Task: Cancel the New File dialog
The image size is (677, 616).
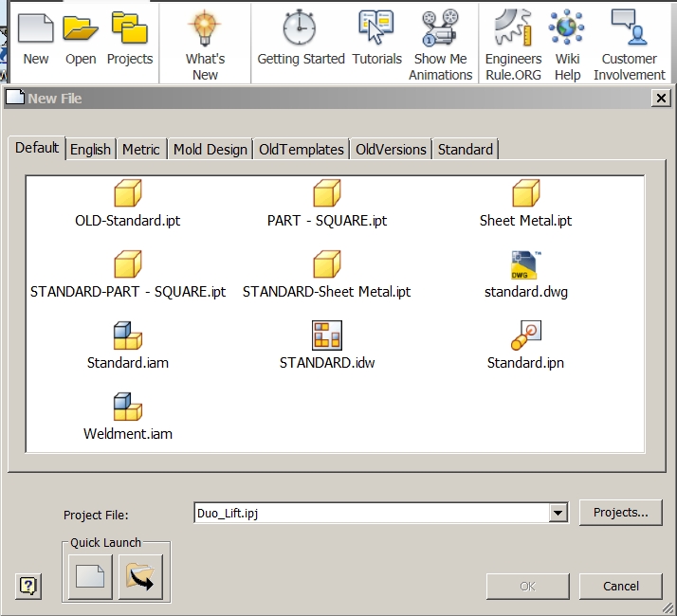Action: (x=620, y=587)
